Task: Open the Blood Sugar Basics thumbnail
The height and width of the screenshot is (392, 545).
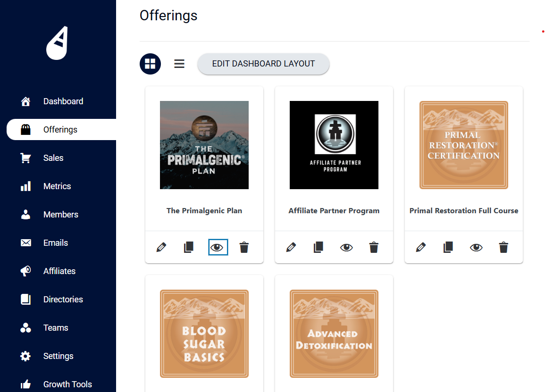Action: coord(204,334)
